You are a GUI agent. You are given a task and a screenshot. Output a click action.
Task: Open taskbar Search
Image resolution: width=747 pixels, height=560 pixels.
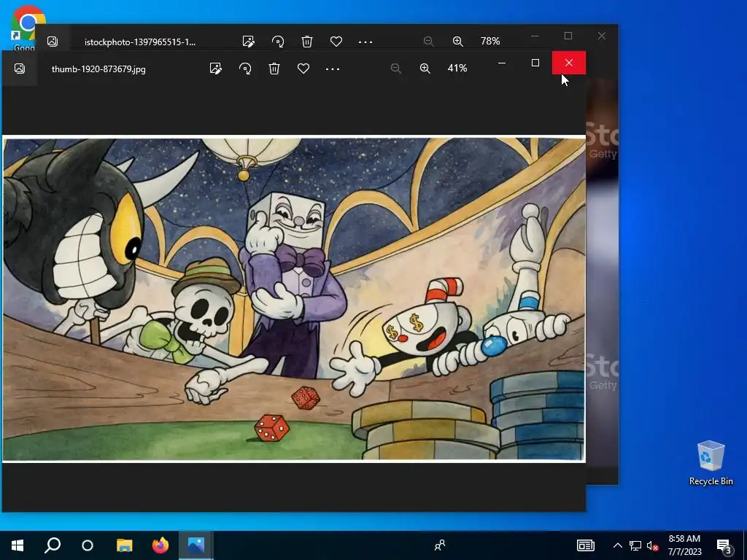pos(53,545)
